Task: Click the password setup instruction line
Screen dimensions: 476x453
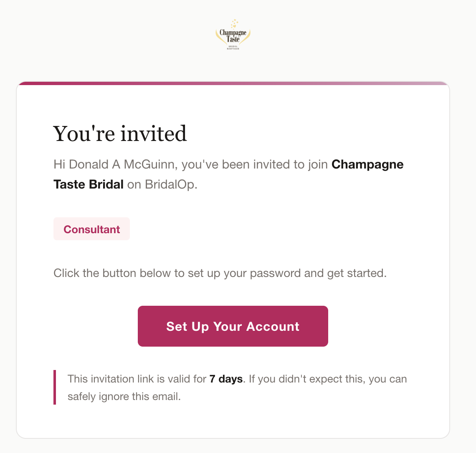Action: pyautogui.click(x=220, y=273)
